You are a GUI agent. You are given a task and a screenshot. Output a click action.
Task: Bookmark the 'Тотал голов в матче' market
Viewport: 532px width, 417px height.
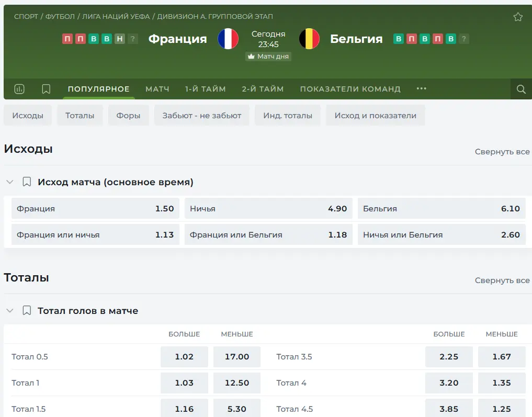click(27, 310)
